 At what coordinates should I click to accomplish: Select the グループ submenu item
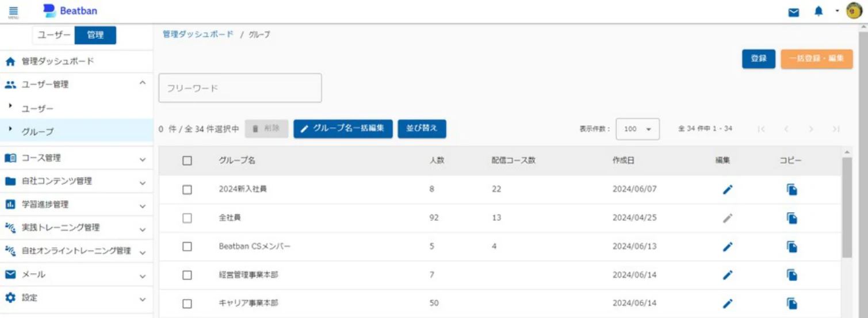pos(77,131)
